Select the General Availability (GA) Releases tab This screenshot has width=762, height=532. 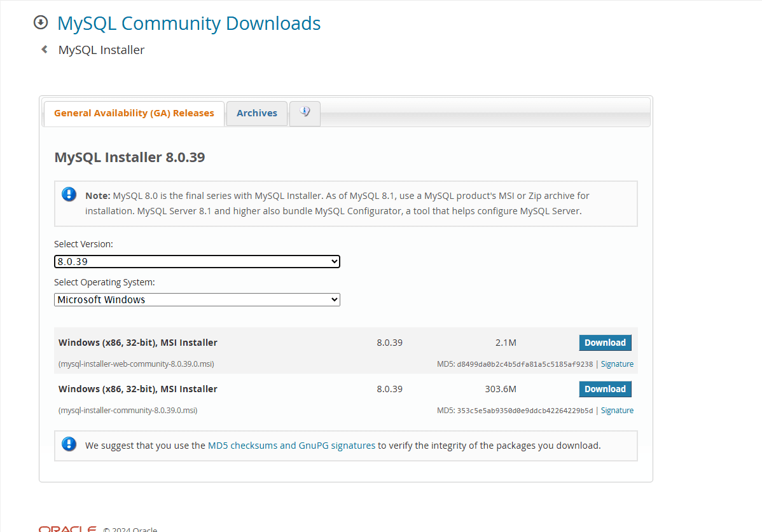click(x=134, y=113)
